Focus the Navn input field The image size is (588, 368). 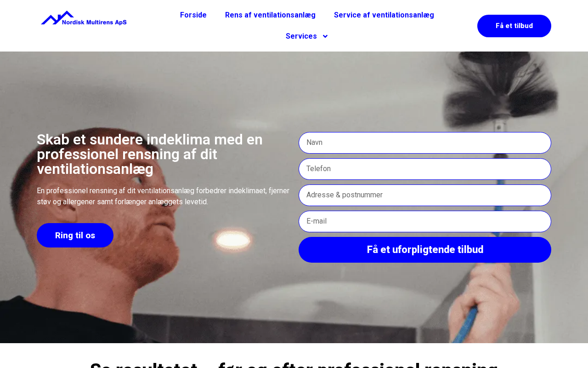point(425,143)
